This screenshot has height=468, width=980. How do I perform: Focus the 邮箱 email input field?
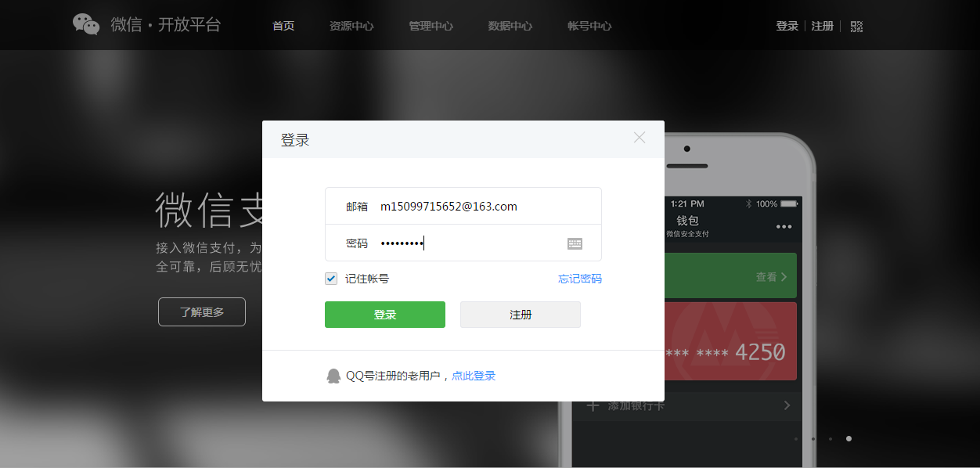pos(463,206)
